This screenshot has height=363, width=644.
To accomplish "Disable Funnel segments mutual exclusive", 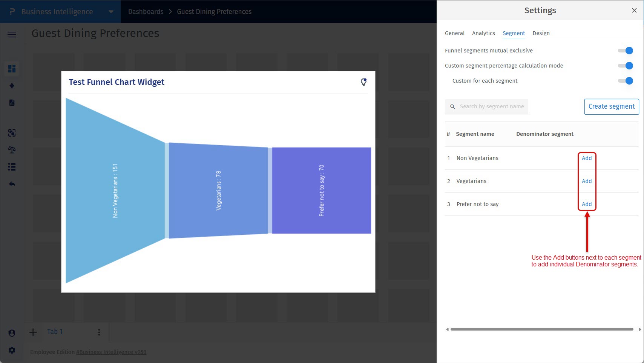I will [x=626, y=50].
